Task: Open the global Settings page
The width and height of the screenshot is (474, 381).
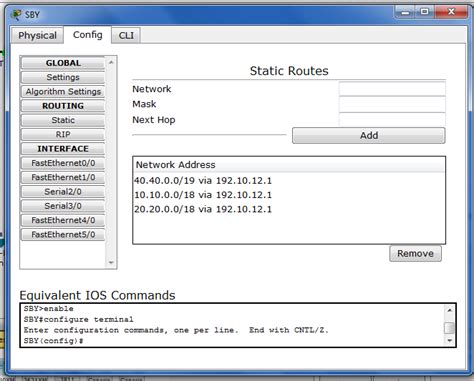Action: (63, 77)
